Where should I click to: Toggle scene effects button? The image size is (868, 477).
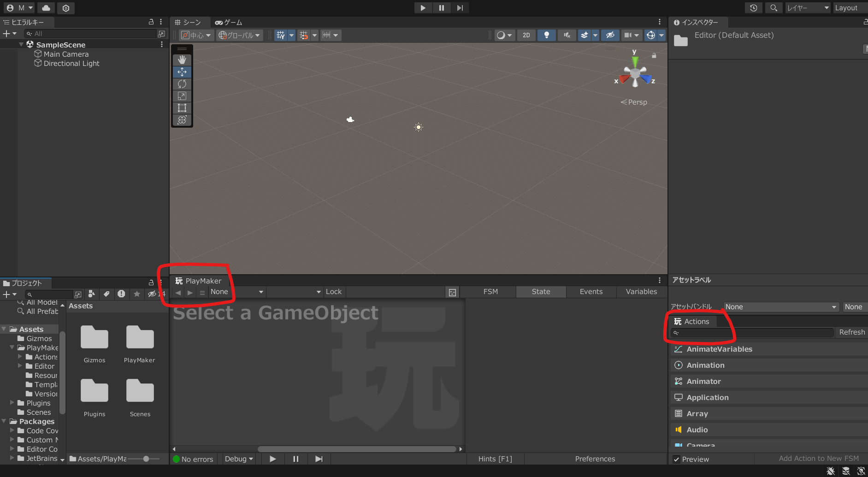click(585, 35)
